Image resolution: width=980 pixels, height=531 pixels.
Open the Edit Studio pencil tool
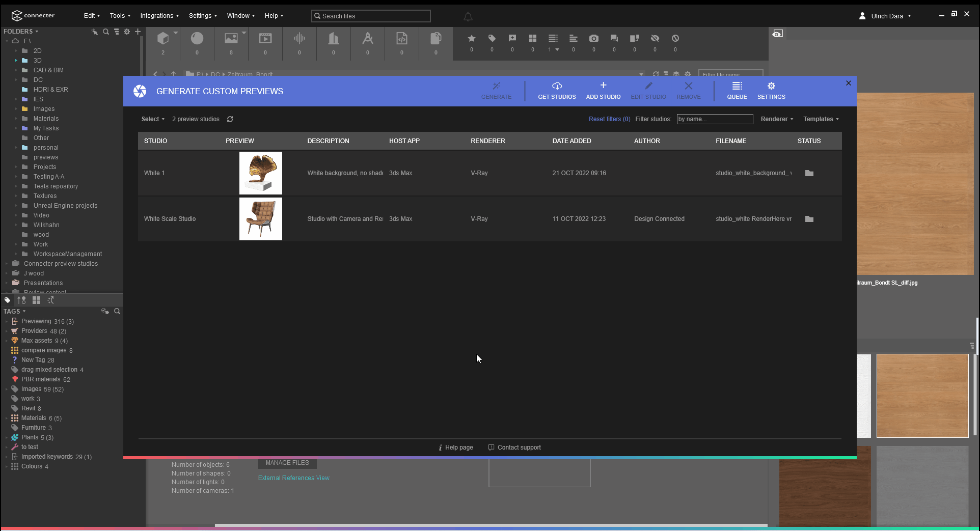648,90
